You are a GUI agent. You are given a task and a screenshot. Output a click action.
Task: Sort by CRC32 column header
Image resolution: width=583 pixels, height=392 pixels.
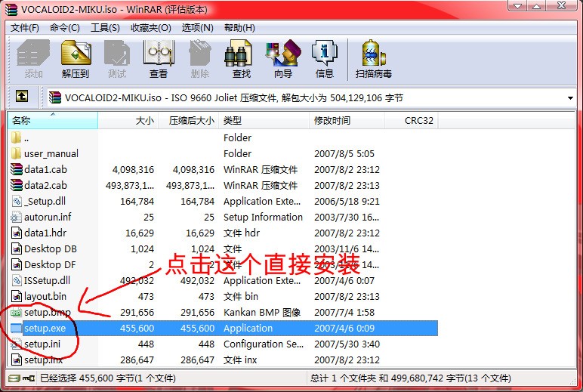412,121
